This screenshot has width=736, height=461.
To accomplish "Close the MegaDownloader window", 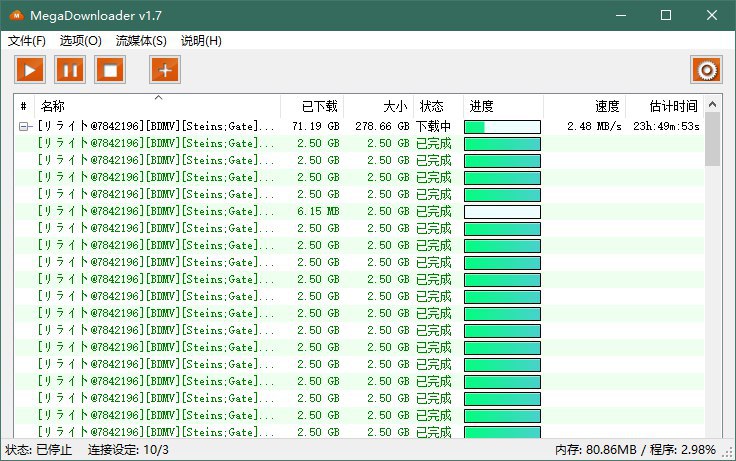I will 712,15.
